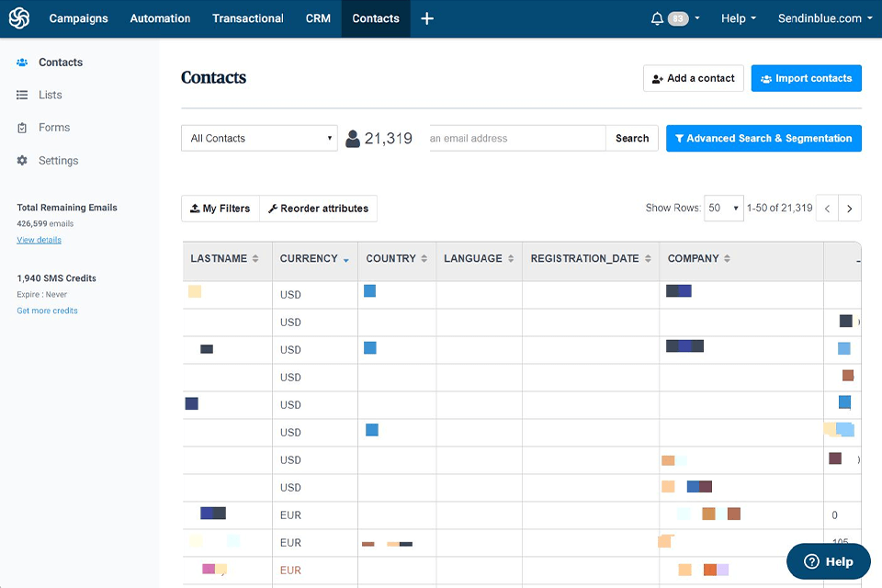This screenshot has height=588, width=882.
Task: Open the floating Help chat button
Action: (x=829, y=561)
